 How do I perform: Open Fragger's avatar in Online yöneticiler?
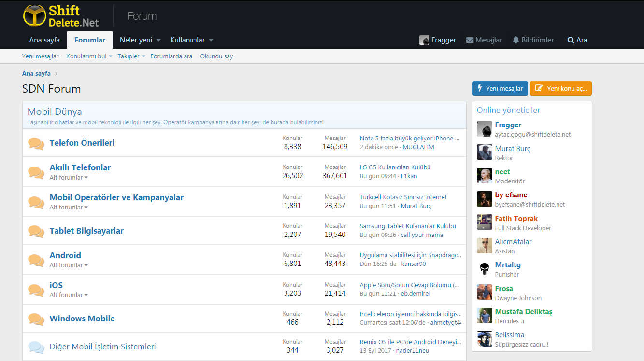point(485,129)
